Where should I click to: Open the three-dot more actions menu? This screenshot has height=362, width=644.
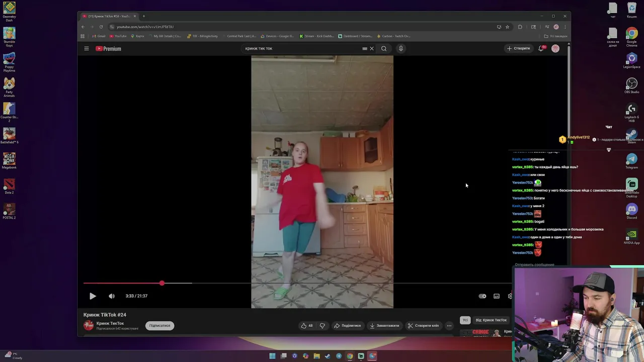[x=449, y=326]
